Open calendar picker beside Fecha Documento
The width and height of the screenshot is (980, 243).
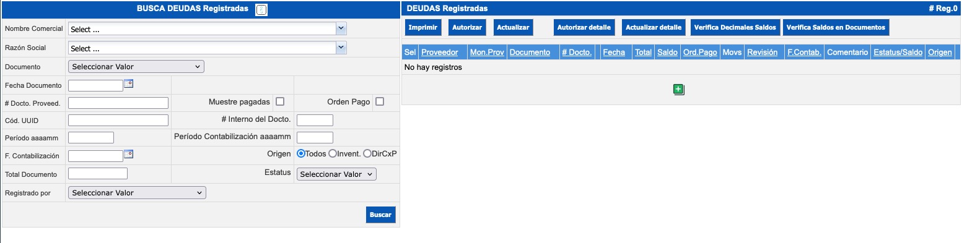[129, 84]
